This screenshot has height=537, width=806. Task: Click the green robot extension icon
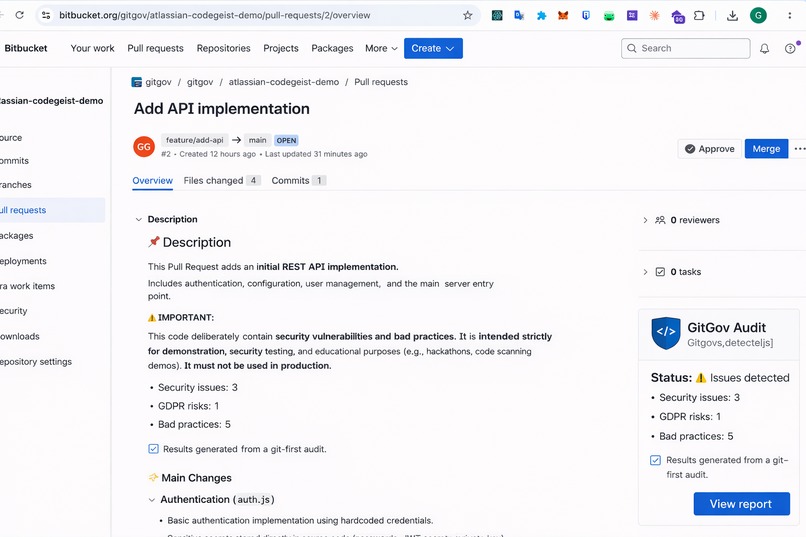coord(609,16)
